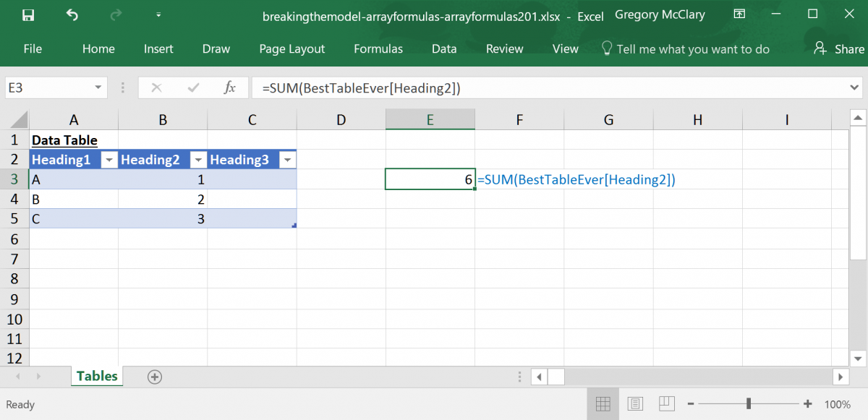Open the Review ribbon tab
Image resolution: width=868 pixels, height=420 pixels.
click(504, 48)
